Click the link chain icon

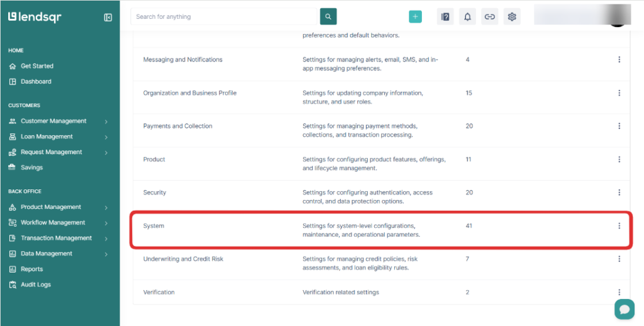click(x=489, y=16)
